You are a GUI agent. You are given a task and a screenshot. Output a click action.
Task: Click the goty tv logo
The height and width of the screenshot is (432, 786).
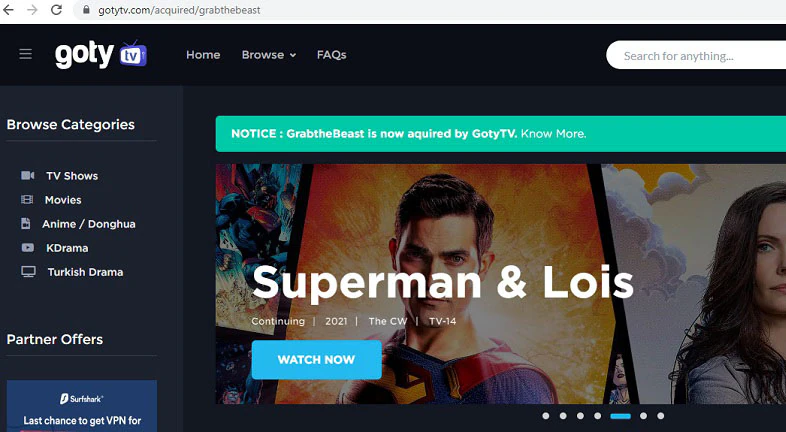[101, 54]
